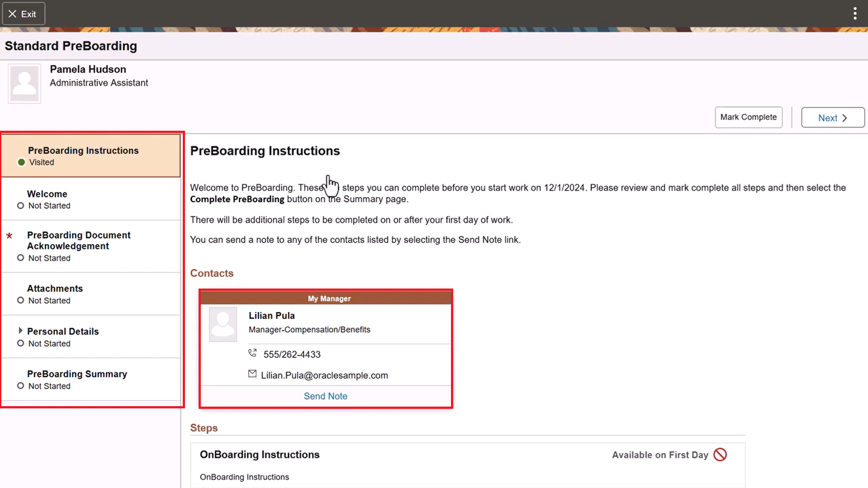This screenshot has width=868, height=488.
Task: Click the phone icon beside 555/262-4433
Action: 252,353
